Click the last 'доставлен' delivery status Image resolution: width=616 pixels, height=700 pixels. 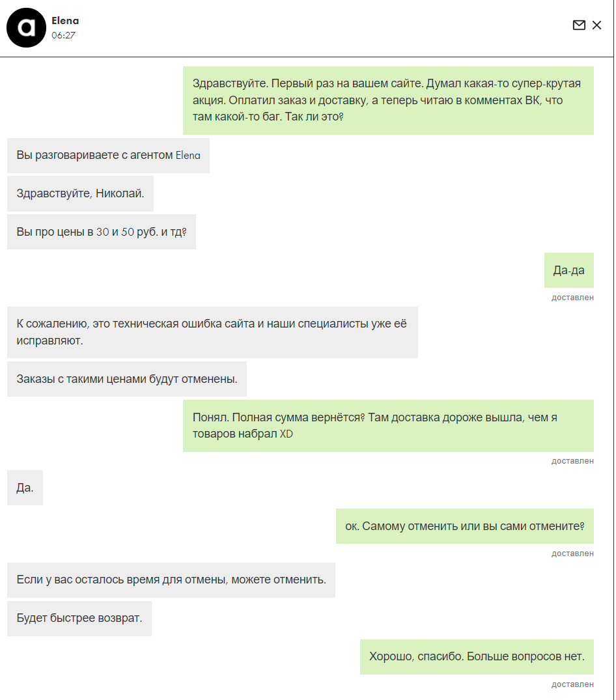point(573,684)
